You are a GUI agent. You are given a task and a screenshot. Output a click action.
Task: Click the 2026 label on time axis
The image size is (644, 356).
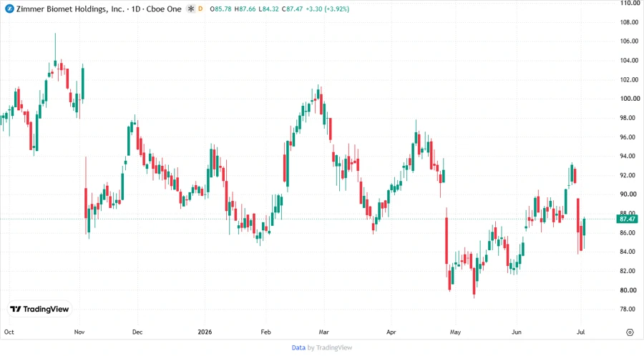pos(205,332)
